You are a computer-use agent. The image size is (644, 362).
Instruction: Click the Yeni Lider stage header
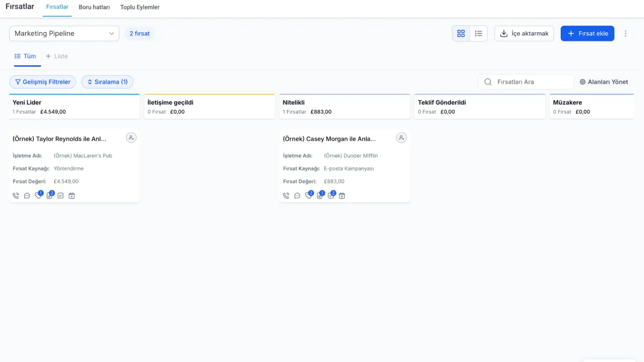pos(75,107)
